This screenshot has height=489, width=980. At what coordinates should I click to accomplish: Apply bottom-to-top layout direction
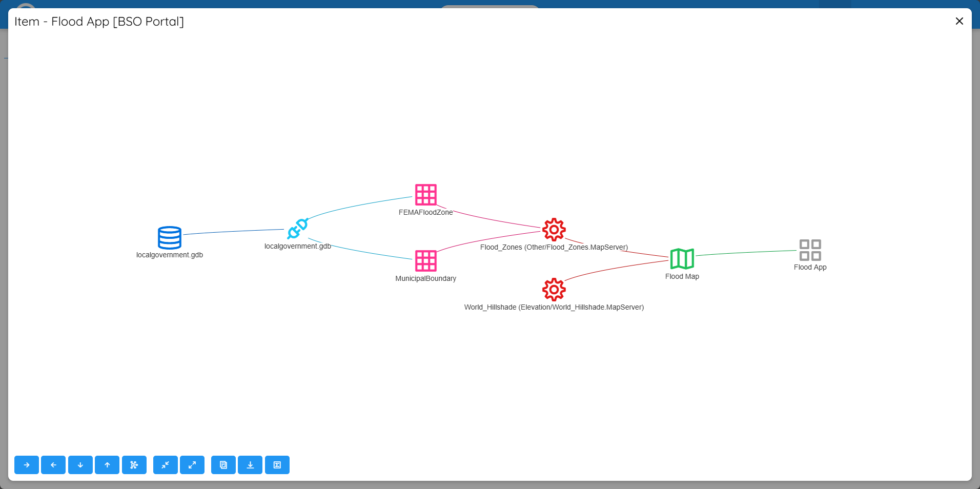pos(107,465)
